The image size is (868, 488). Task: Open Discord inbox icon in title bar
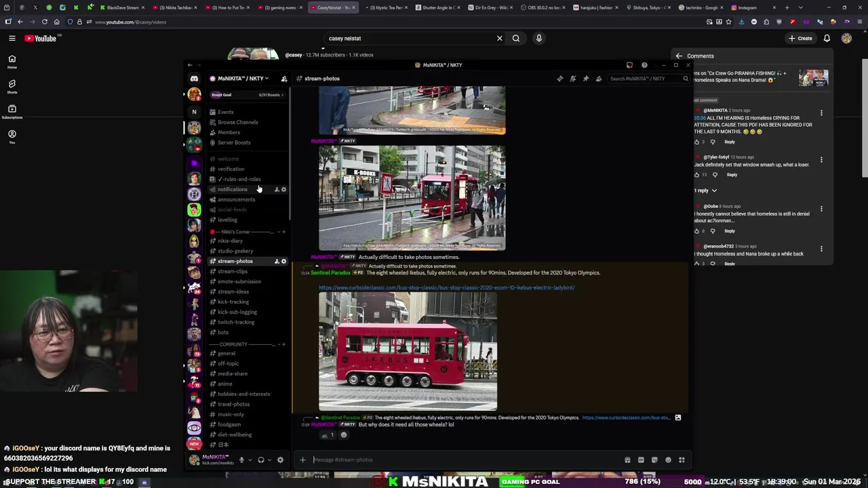click(x=629, y=65)
